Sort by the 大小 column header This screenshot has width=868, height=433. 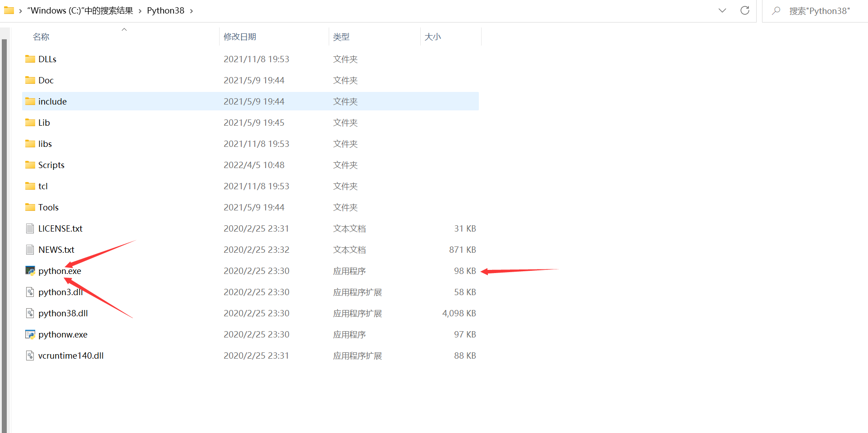tap(433, 37)
